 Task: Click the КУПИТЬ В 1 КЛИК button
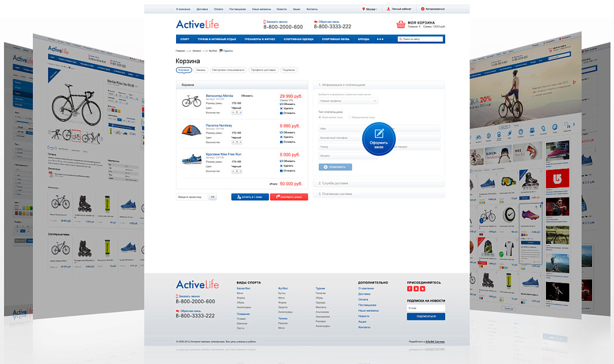click(x=250, y=197)
